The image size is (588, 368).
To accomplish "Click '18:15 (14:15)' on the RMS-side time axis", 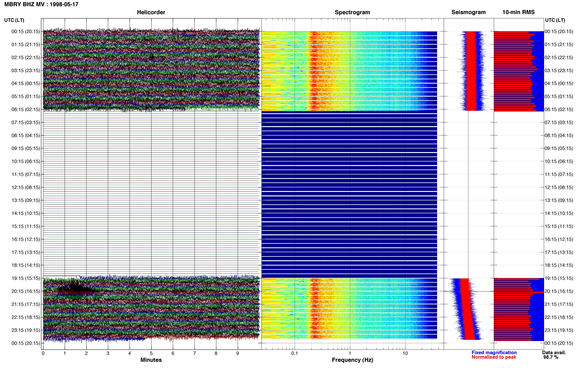I will [x=559, y=265].
